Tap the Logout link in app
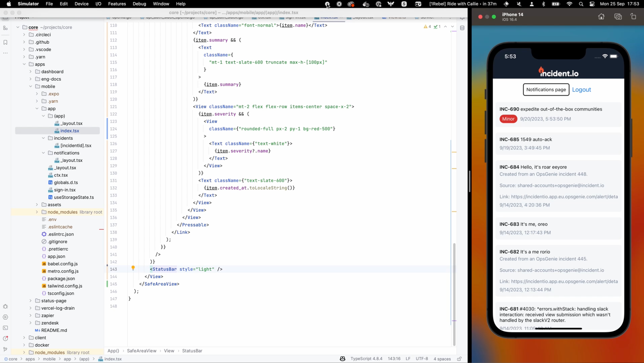The height and width of the screenshot is (363, 644). [581, 90]
